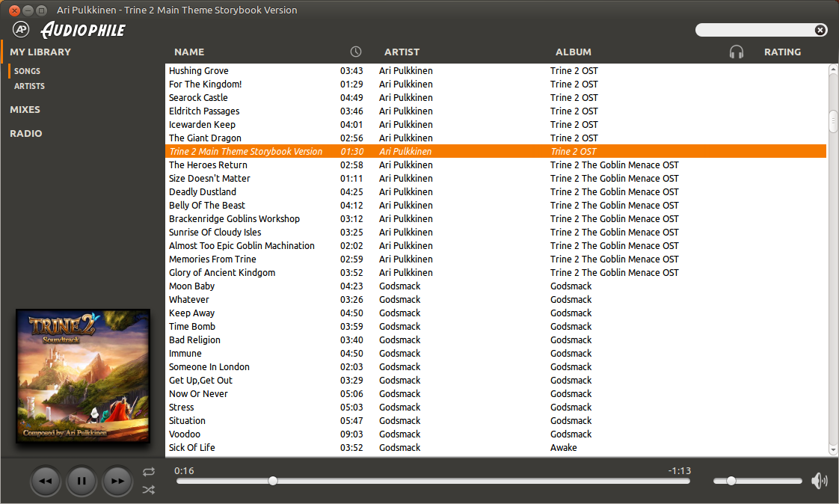The height and width of the screenshot is (504, 839).
Task: Sort songs by the Album column
Action: point(573,52)
